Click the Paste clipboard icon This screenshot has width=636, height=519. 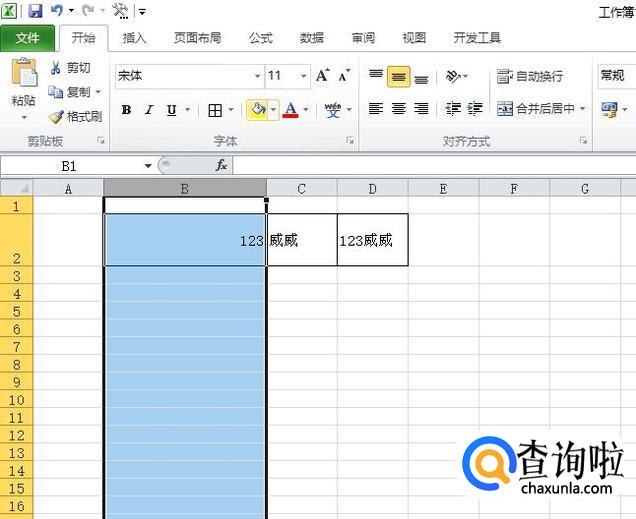click(x=24, y=73)
